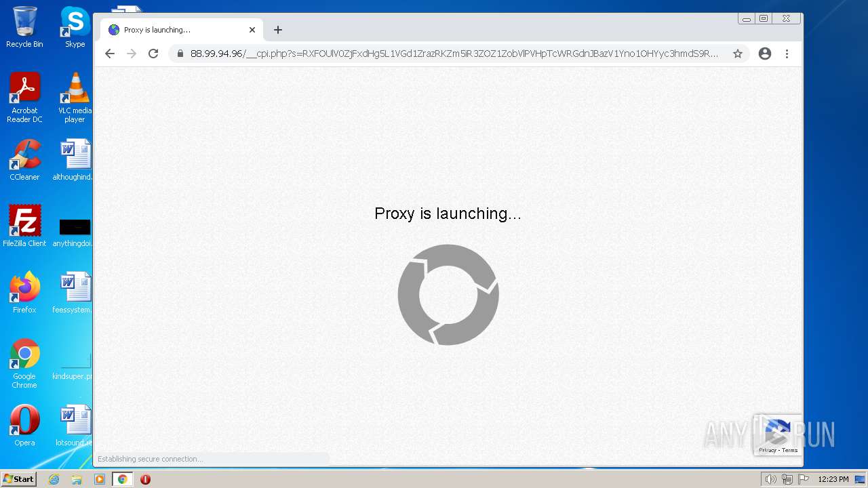Click the Privacy link in reCAPTCHA badge

[767, 450]
